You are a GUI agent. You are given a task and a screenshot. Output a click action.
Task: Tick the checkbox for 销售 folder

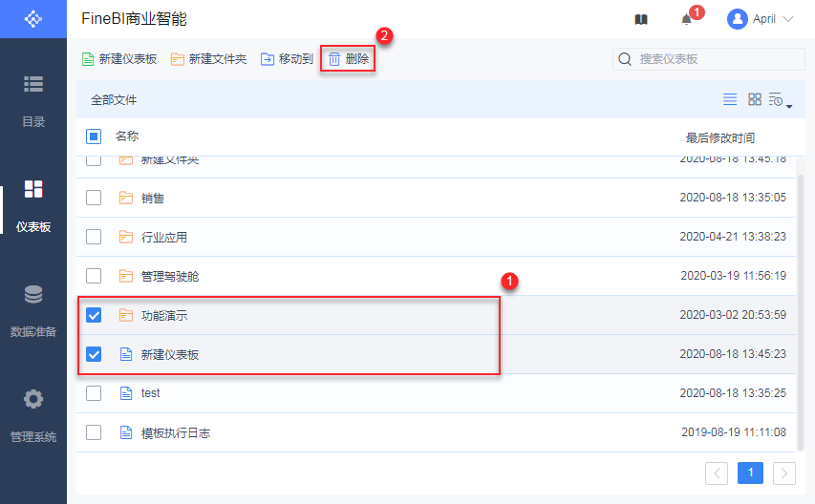click(x=94, y=198)
